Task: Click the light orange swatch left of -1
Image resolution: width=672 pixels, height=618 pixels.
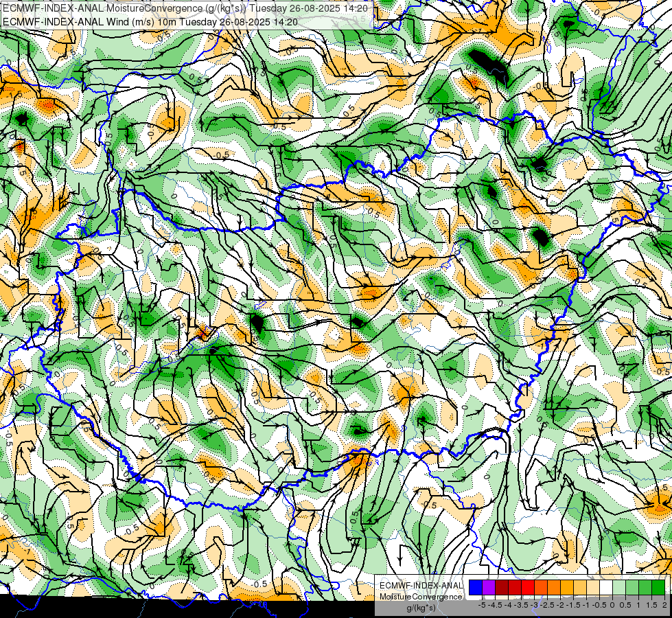Action: (580, 588)
